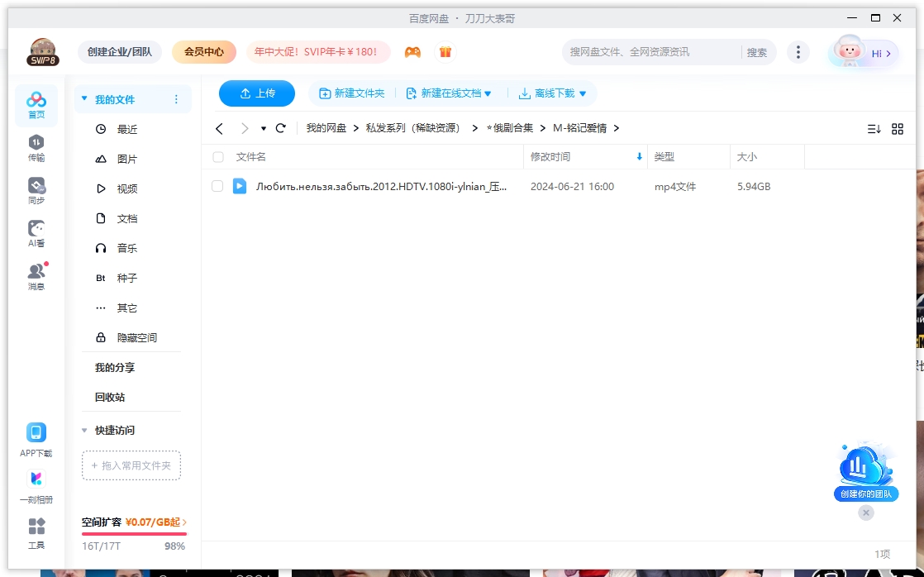Go to 首页 in the left sidebar
Screen dimensions: 924x577
click(36, 103)
